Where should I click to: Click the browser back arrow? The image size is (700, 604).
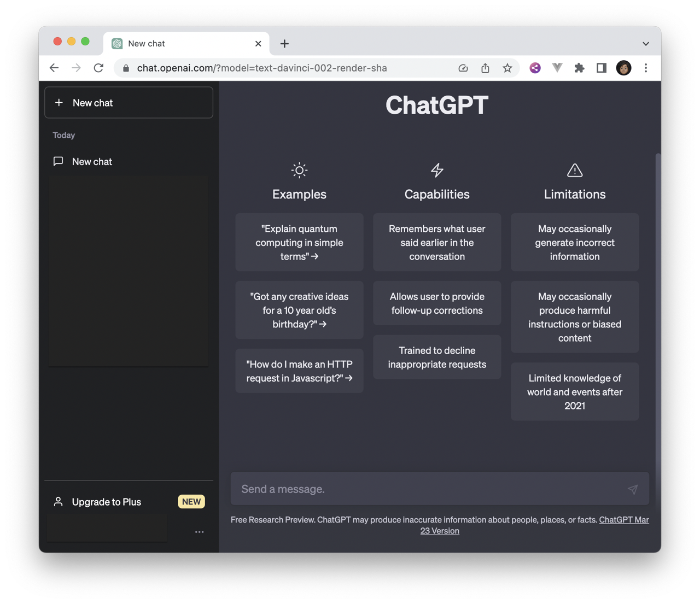54,68
